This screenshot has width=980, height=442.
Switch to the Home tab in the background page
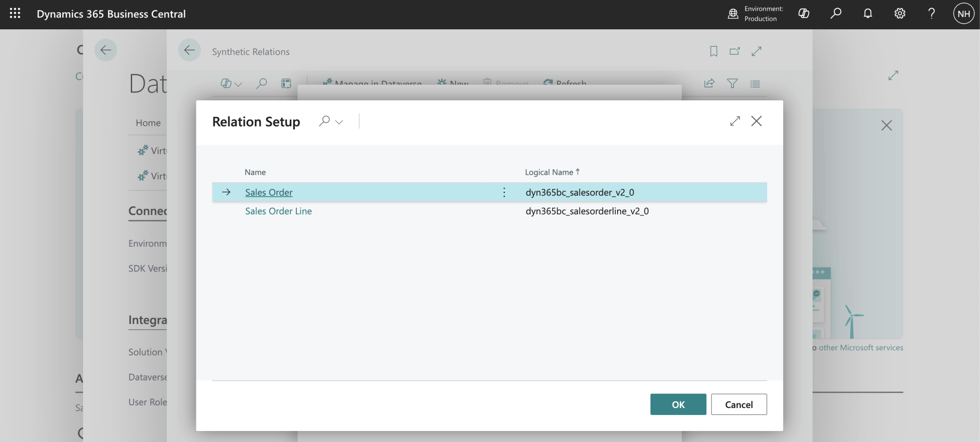(148, 123)
